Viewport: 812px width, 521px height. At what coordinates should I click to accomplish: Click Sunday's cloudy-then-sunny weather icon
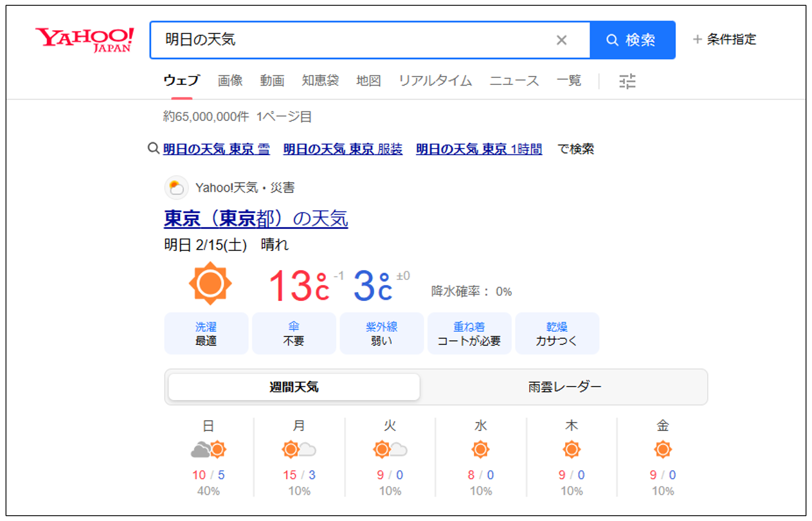(x=208, y=450)
